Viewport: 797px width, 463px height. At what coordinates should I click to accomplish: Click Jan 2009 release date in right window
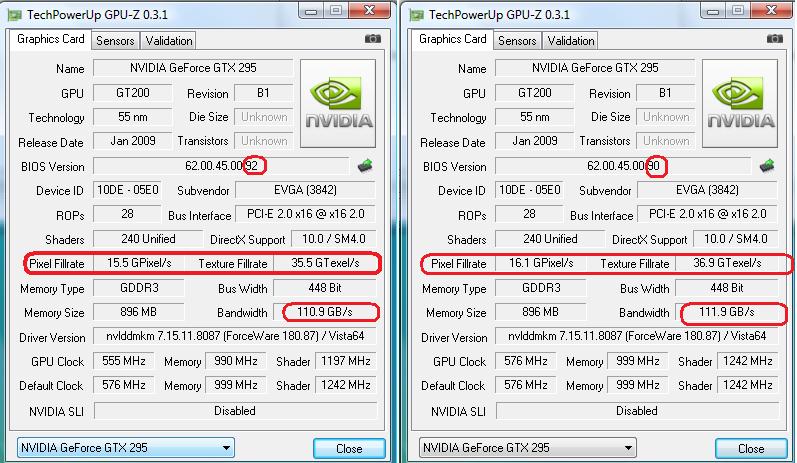(535, 141)
